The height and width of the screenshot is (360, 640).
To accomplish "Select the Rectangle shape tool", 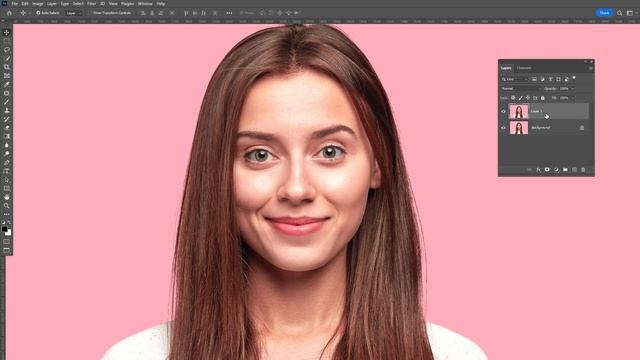I will [7, 188].
